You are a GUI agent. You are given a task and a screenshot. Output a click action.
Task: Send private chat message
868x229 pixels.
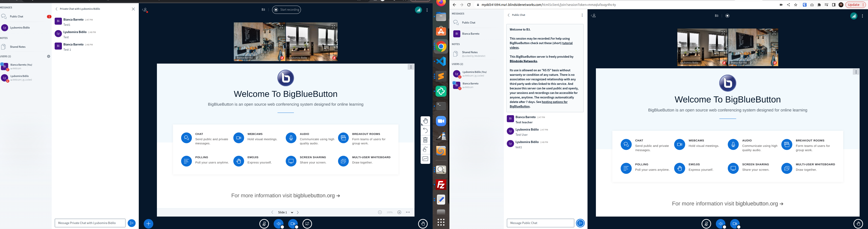[132, 223]
